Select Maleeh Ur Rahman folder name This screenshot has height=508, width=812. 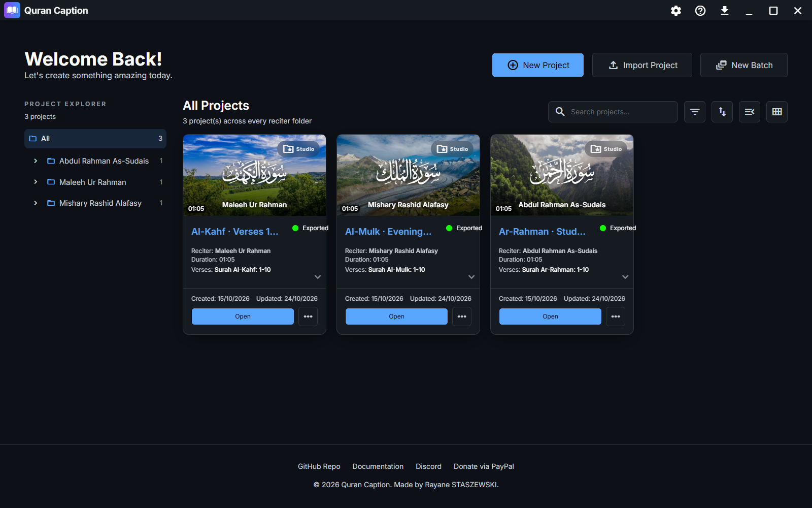click(x=93, y=182)
